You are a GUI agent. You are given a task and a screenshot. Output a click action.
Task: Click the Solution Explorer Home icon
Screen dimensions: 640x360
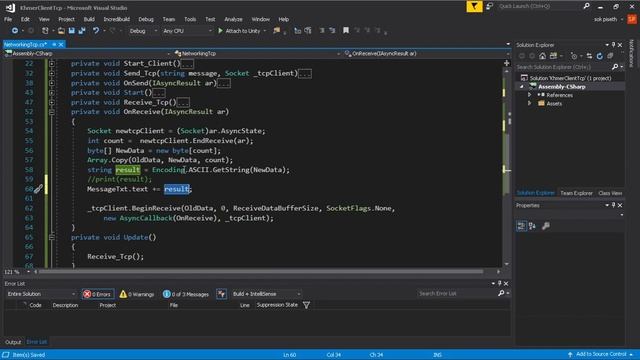click(x=542, y=56)
